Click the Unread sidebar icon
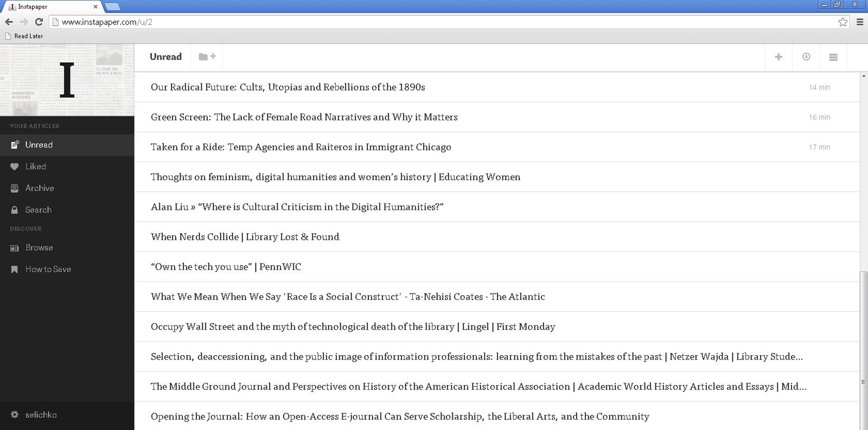Screen dimensions: 868x430 click(15, 145)
